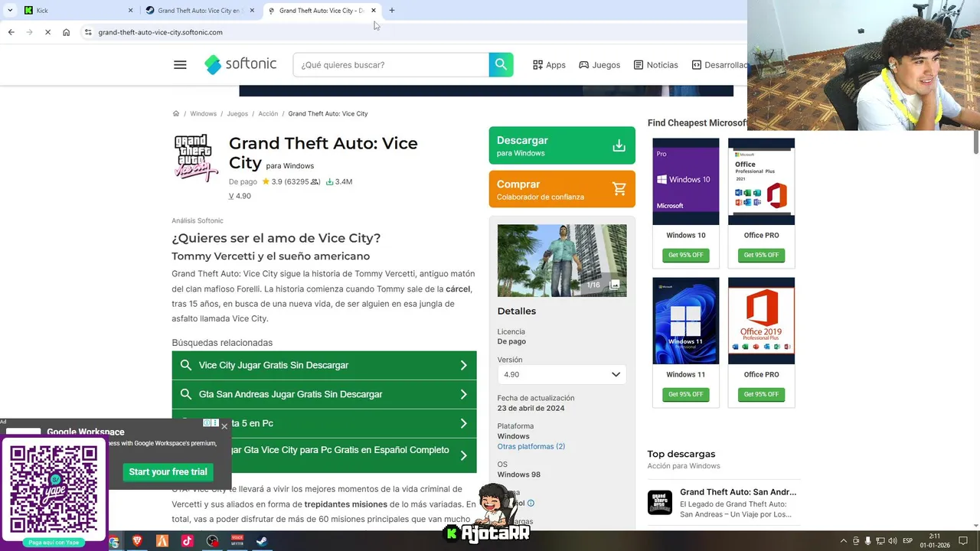
Task: Open the Windows breadcrumb link
Action: (203, 113)
